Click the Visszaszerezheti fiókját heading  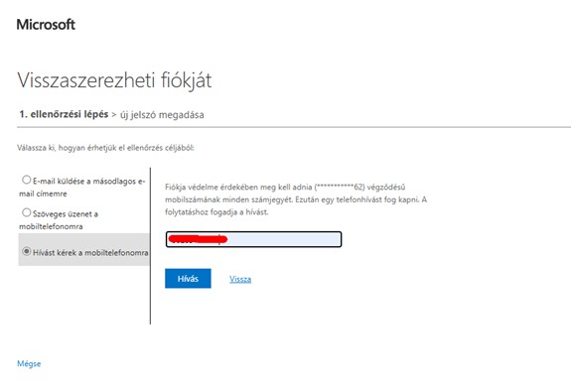pos(114,80)
